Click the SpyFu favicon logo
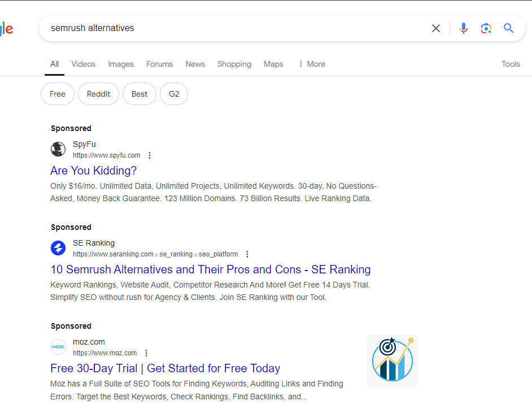Screen dimensions: 532x418 [x=58, y=149]
